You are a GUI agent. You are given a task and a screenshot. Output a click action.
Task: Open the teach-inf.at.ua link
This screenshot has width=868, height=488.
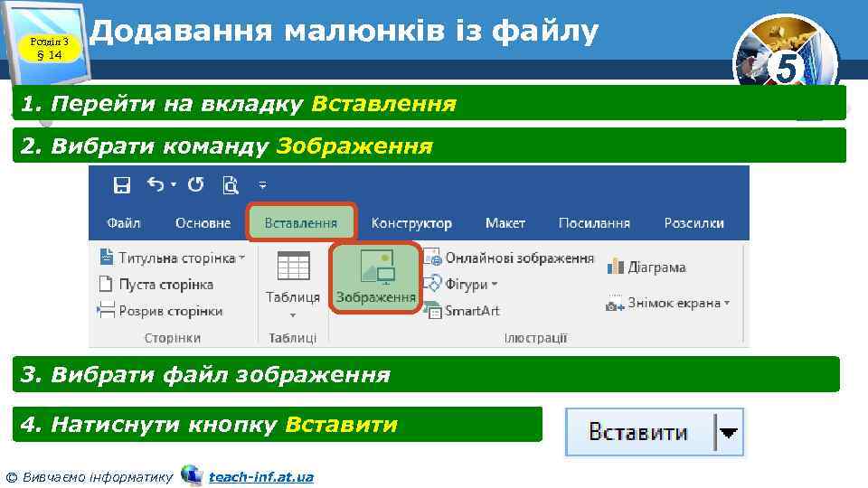click(260, 477)
